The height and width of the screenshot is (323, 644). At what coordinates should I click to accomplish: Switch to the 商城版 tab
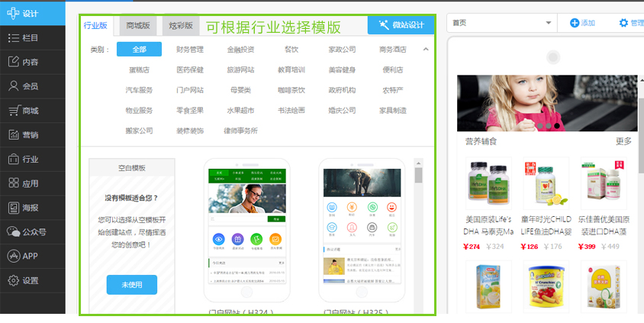click(138, 26)
